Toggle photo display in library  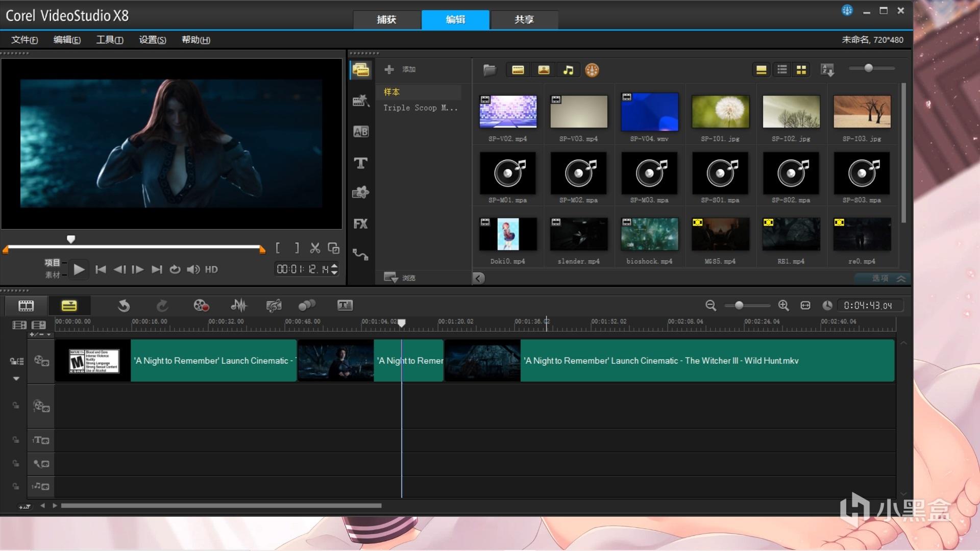point(544,70)
